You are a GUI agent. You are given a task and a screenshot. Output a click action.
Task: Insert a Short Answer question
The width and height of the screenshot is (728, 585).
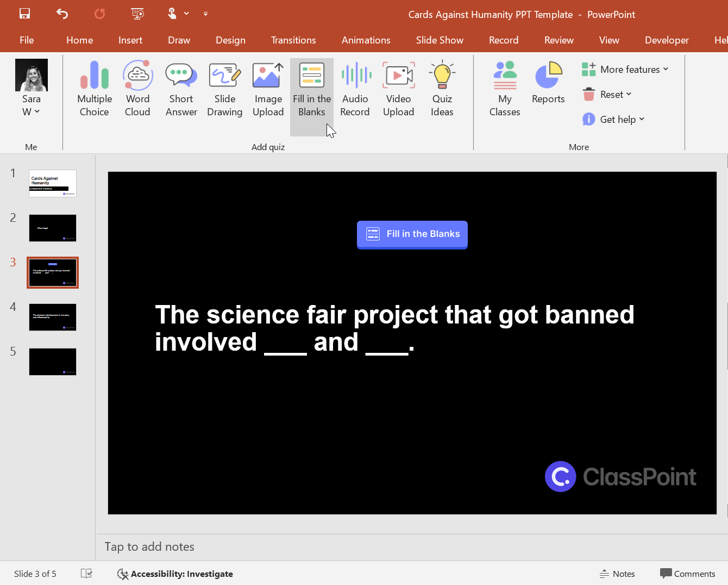point(181,89)
